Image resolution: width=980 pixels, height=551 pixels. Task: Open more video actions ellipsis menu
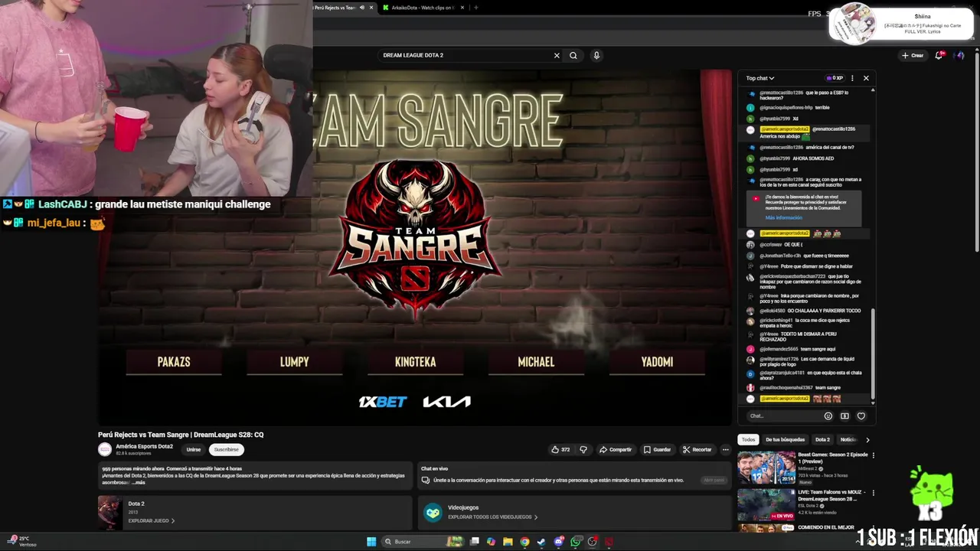pos(726,450)
